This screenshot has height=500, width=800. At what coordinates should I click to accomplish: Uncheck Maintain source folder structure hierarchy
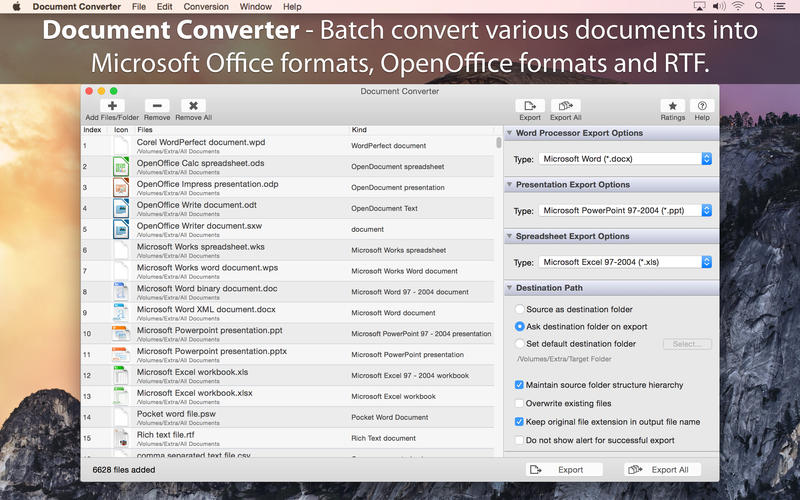(519, 385)
